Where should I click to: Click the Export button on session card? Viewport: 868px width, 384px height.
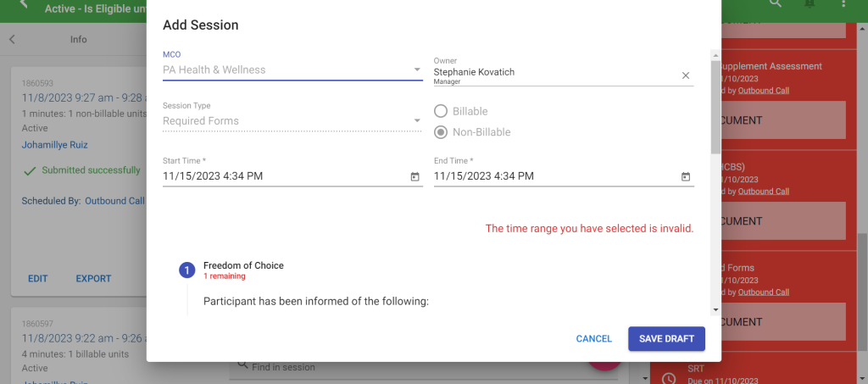click(93, 278)
